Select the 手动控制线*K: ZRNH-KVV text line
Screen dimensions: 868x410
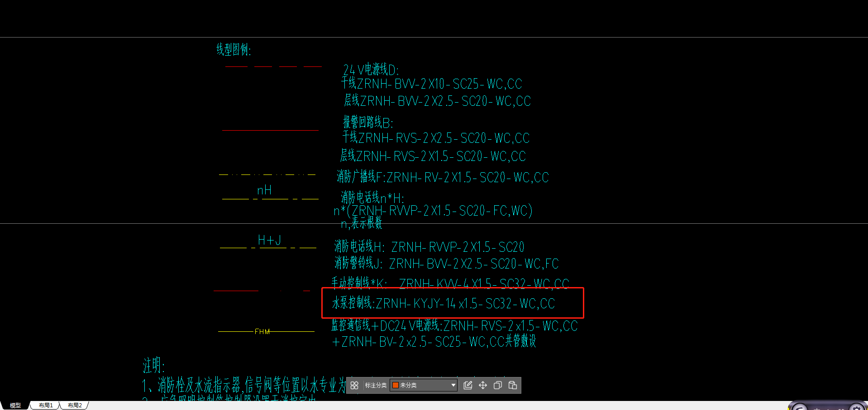point(450,283)
